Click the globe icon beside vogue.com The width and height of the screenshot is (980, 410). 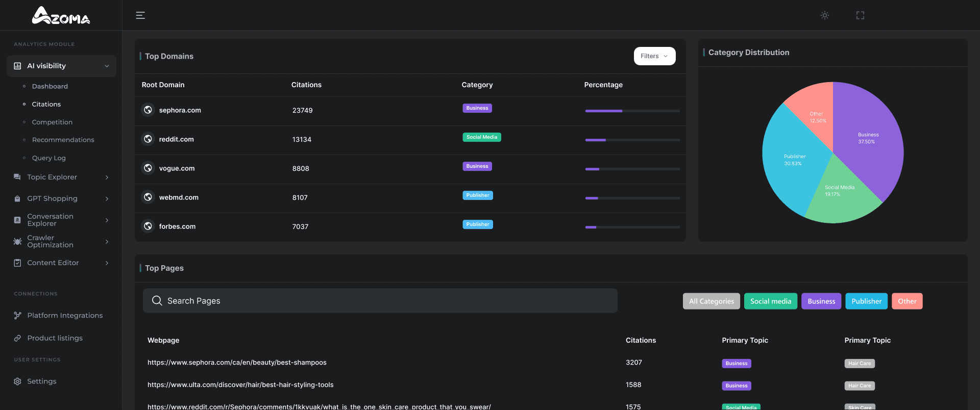coord(148,168)
